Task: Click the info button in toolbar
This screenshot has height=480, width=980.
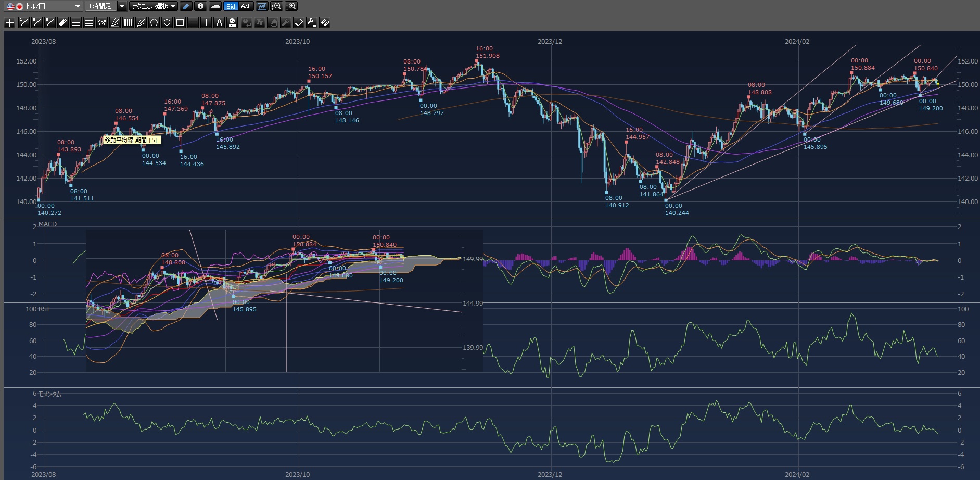Action: [200, 6]
